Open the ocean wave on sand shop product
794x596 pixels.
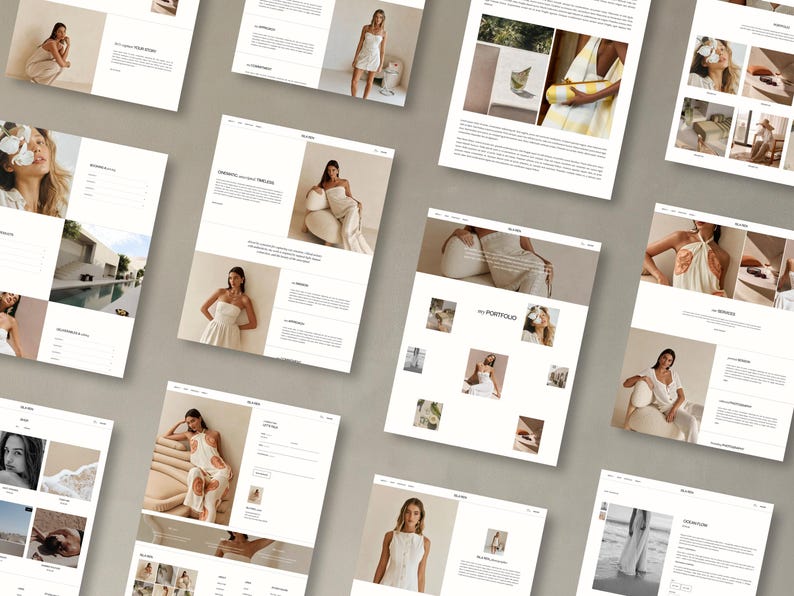(x=70, y=471)
